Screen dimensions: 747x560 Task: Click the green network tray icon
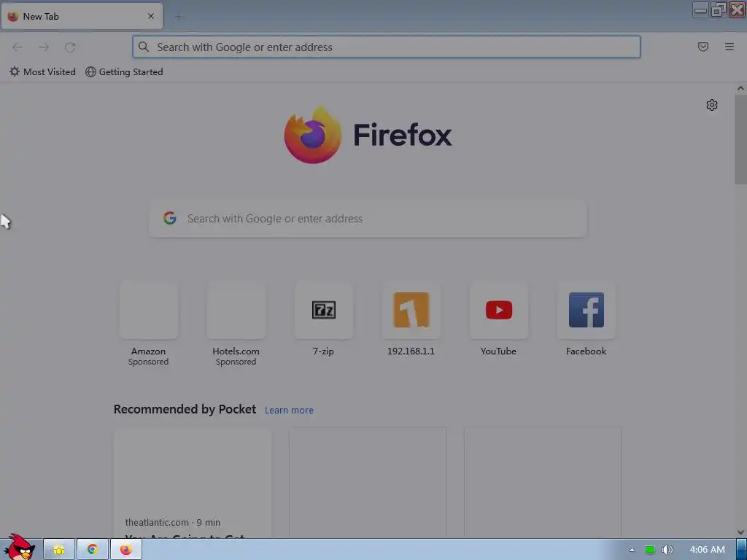650,550
